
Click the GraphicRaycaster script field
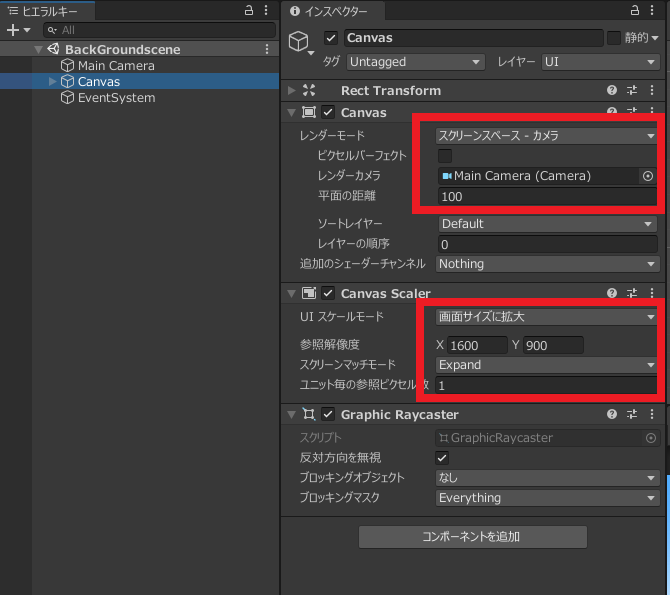[x=538, y=438]
